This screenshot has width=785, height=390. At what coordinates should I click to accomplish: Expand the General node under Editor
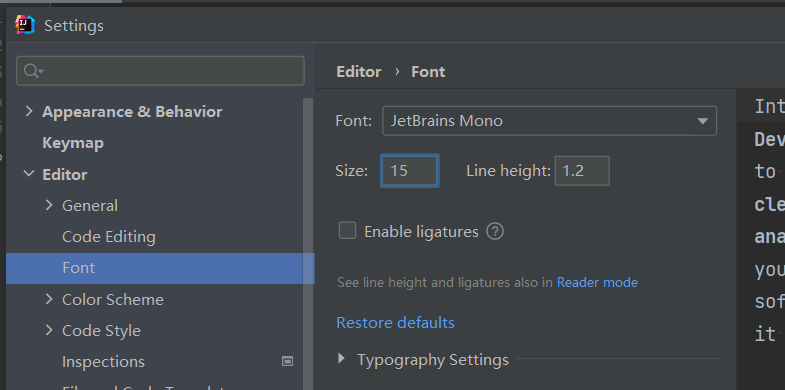(x=49, y=205)
